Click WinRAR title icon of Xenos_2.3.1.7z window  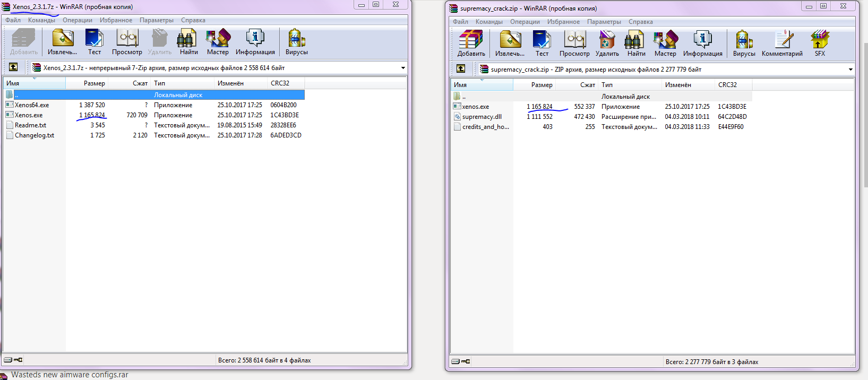coord(6,7)
